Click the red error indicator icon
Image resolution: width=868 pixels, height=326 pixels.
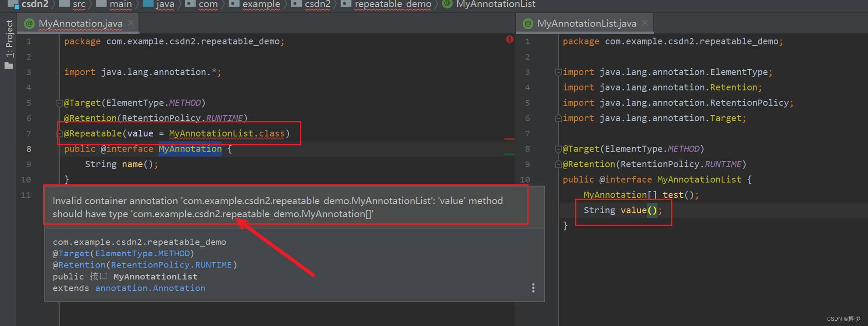click(509, 39)
